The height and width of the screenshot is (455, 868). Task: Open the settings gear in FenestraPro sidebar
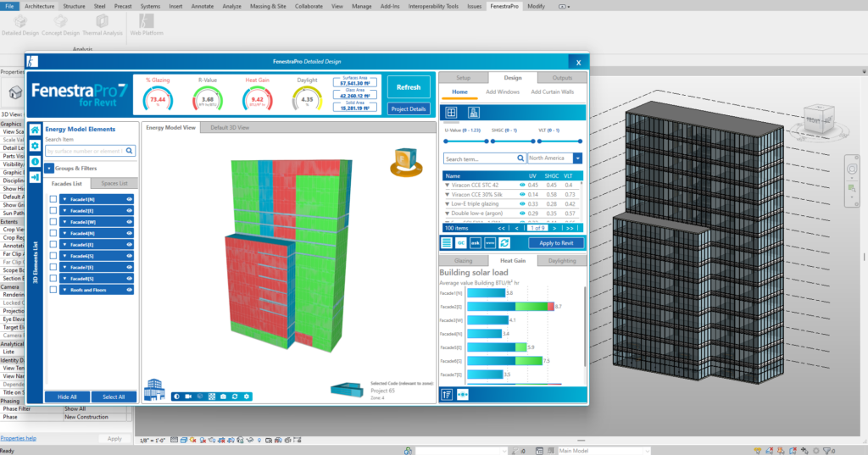coord(35,146)
